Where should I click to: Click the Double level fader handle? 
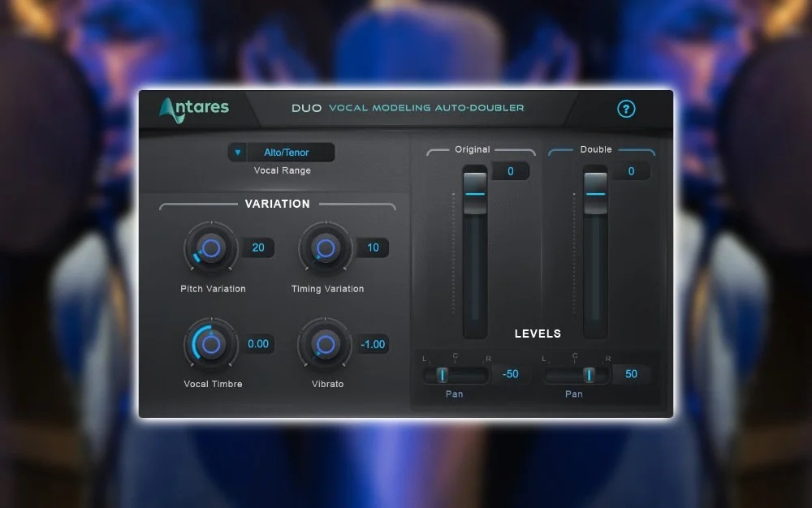click(x=595, y=193)
